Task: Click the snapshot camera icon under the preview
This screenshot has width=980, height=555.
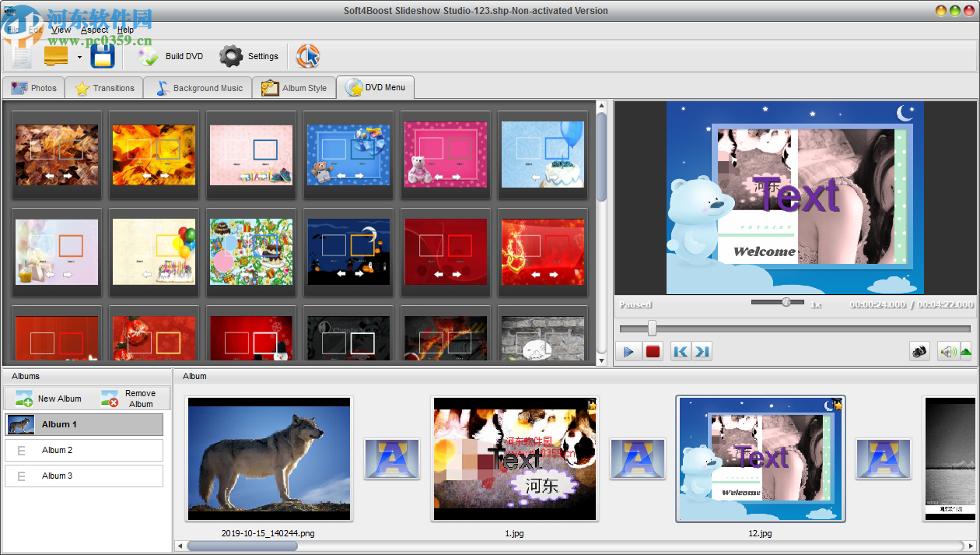Action: point(919,351)
